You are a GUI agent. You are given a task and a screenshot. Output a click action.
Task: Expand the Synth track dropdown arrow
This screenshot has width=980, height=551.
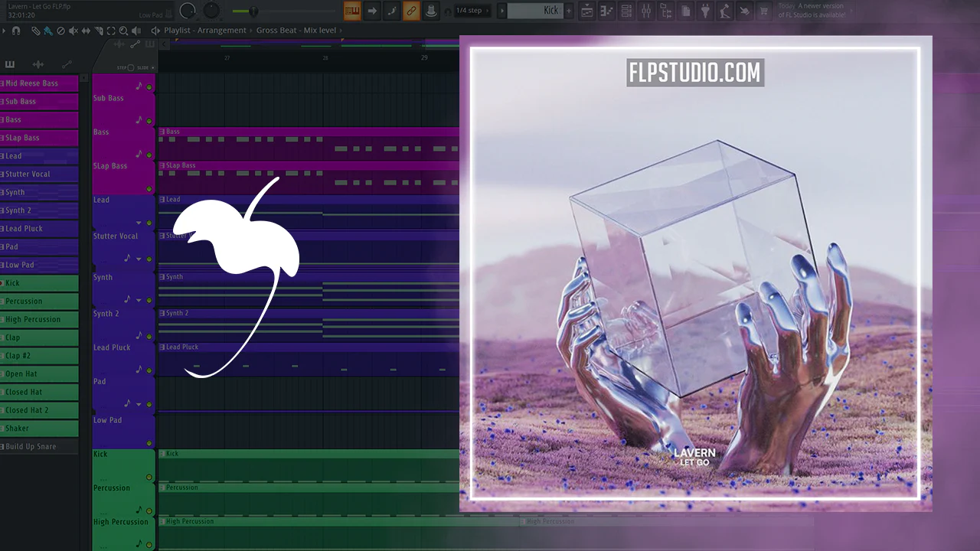139,300
